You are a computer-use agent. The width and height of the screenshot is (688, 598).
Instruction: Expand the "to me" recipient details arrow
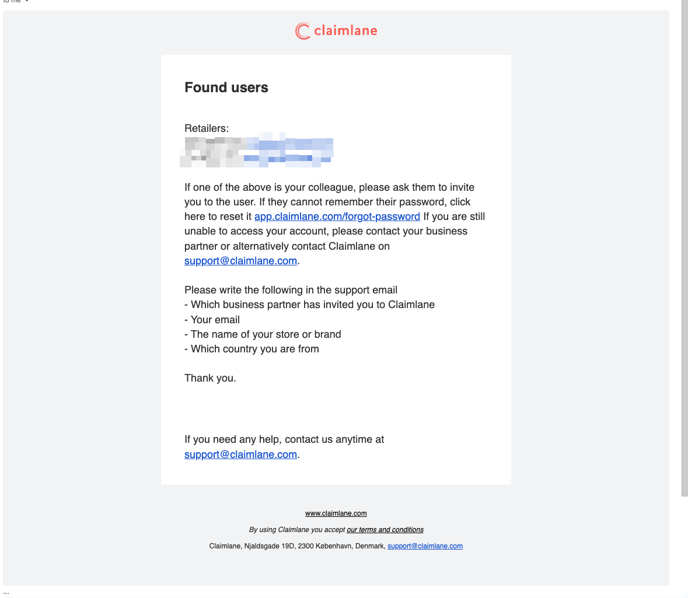(x=27, y=1)
